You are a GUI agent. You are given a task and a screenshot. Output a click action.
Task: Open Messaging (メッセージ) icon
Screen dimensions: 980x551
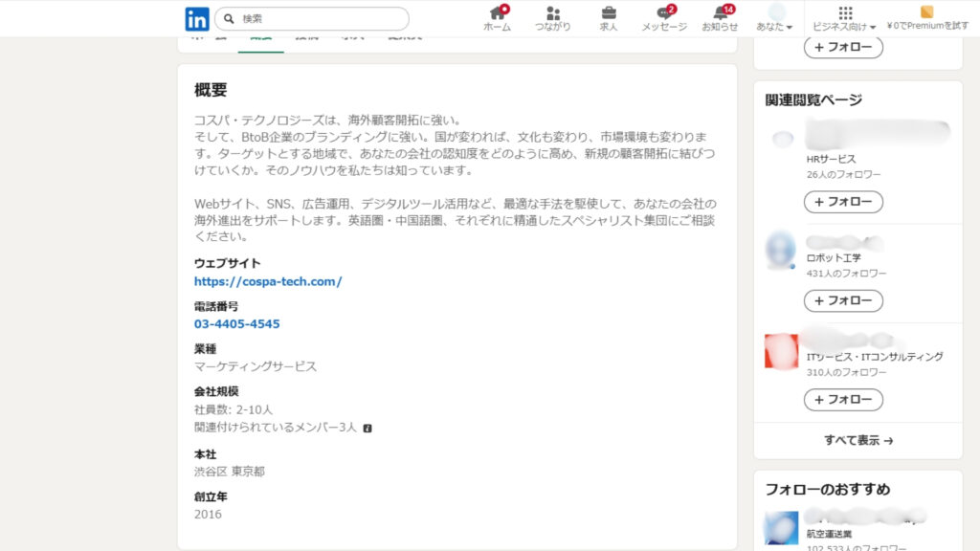(x=664, y=13)
